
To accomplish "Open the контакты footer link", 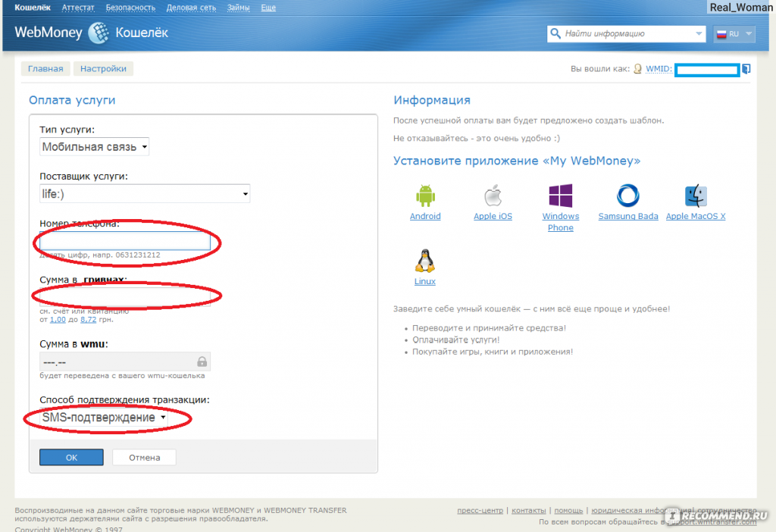I will 528,510.
